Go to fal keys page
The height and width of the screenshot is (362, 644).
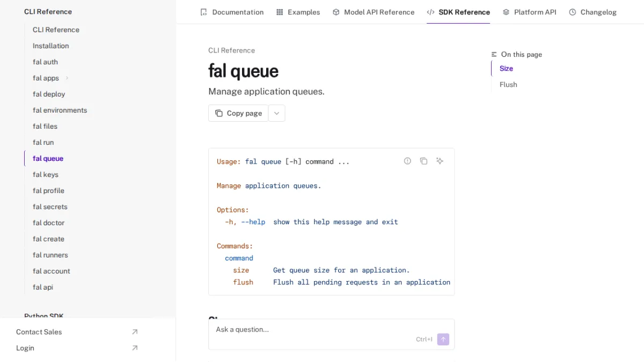(46, 174)
